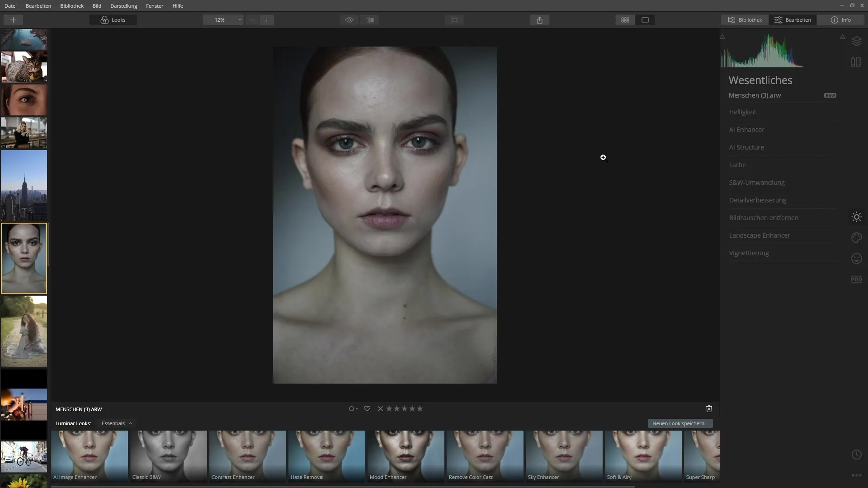
Task: Toggle the eye preview original icon
Action: pyautogui.click(x=349, y=20)
